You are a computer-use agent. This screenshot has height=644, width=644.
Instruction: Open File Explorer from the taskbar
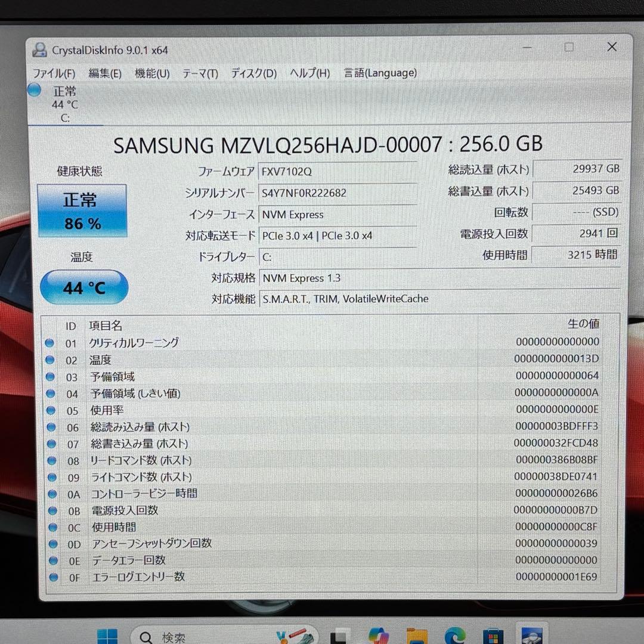(416, 635)
